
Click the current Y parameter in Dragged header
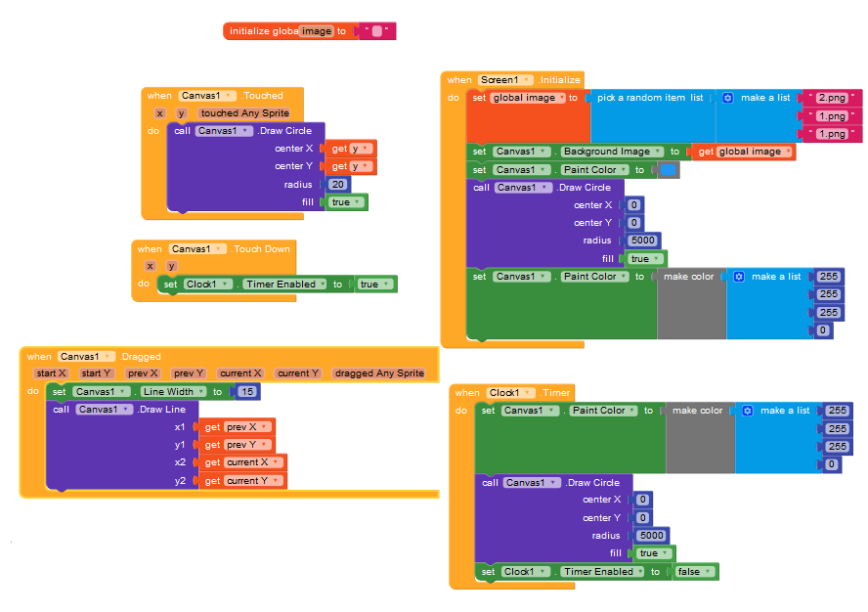[298, 373]
